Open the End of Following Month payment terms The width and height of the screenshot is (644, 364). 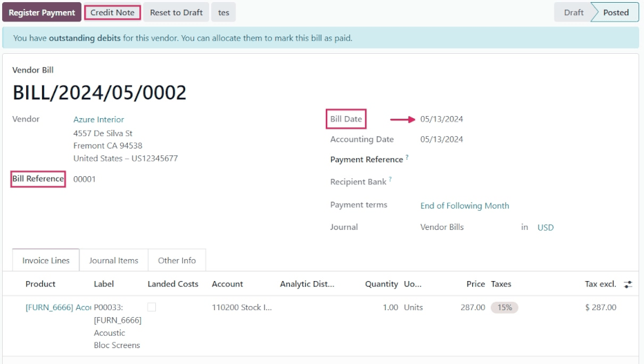tap(465, 206)
